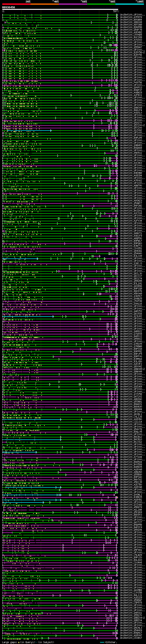
Task: Select hit UniRef100_B4MSI2
Action: (131, 336)
